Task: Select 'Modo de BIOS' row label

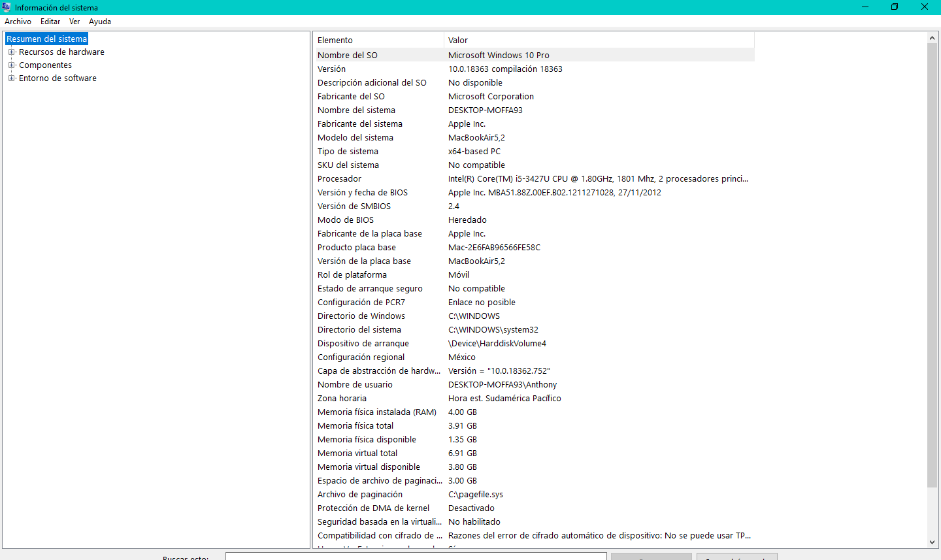Action: [346, 220]
